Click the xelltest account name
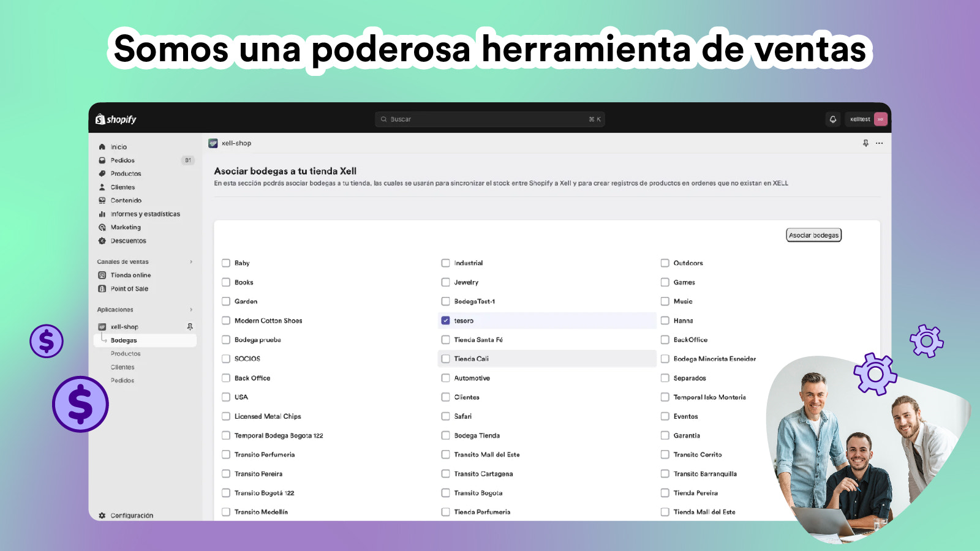Screen dimensions: 980x551 (x=860, y=119)
